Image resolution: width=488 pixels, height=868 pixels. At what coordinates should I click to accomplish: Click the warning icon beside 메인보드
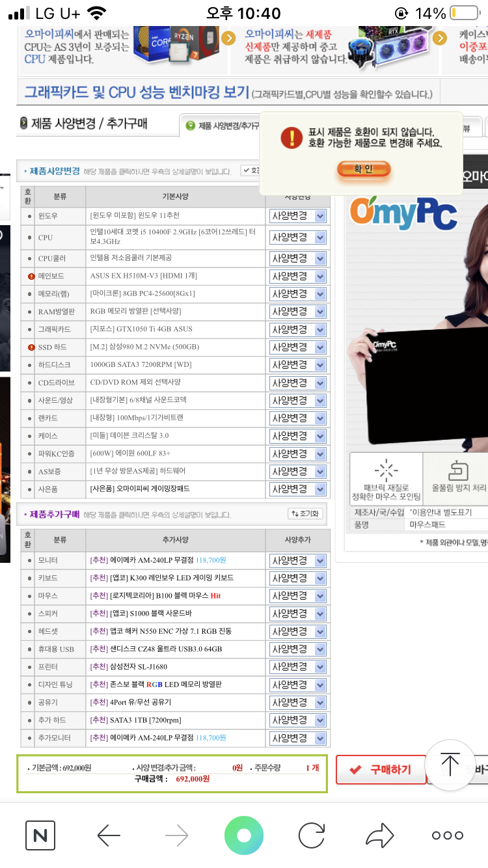click(x=30, y=277)
